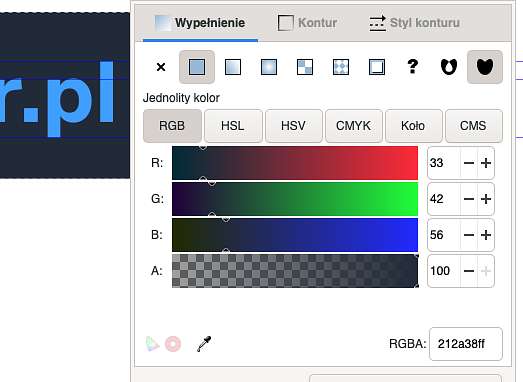
Task: Open the Kontur tab
Action: point(308,23)
